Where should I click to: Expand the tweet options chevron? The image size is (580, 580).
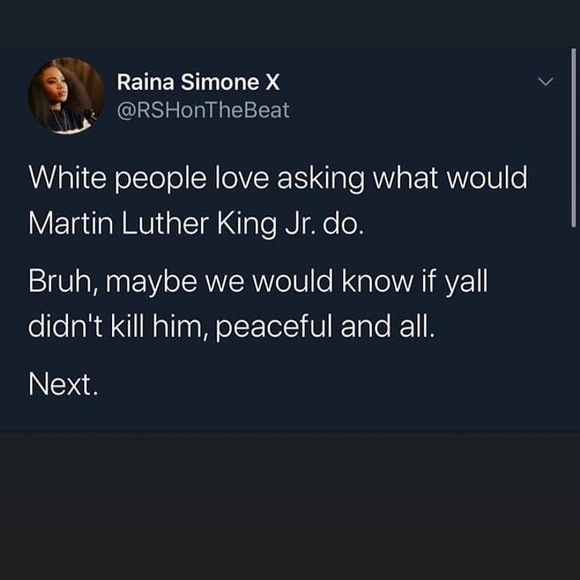(546, 81)
